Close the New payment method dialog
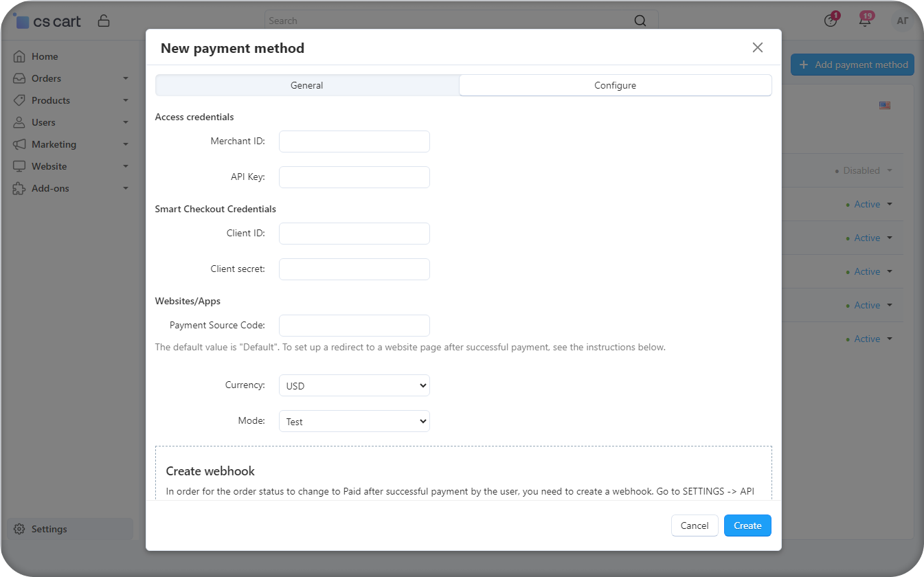Screen dimensions: 924x577 coord(758,47)
